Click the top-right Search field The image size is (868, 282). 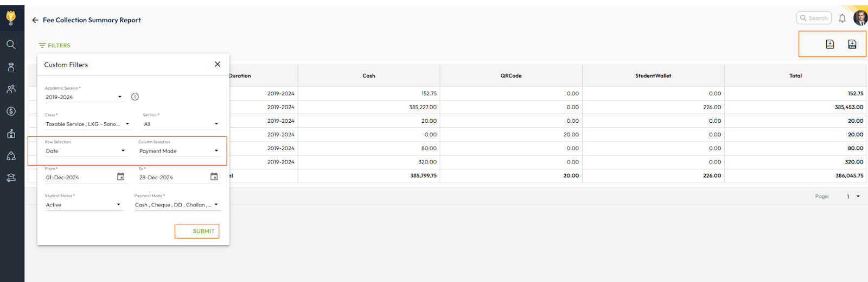click(814, 18)
